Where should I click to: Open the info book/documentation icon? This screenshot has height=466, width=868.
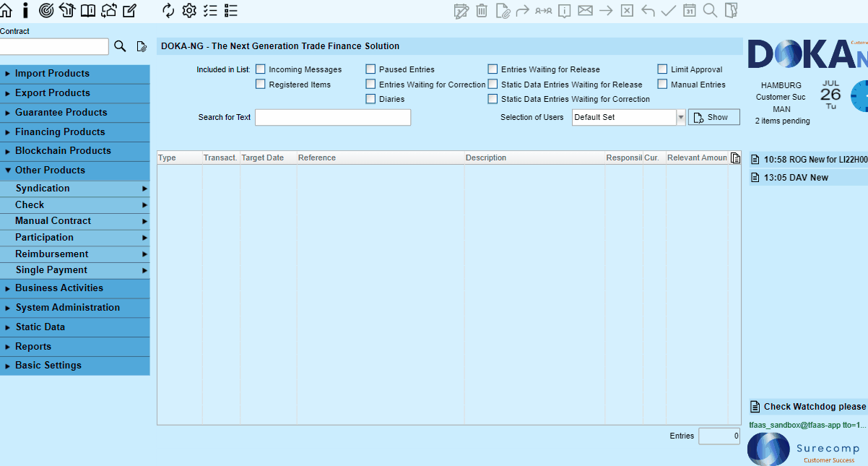(x=88, y=10)
